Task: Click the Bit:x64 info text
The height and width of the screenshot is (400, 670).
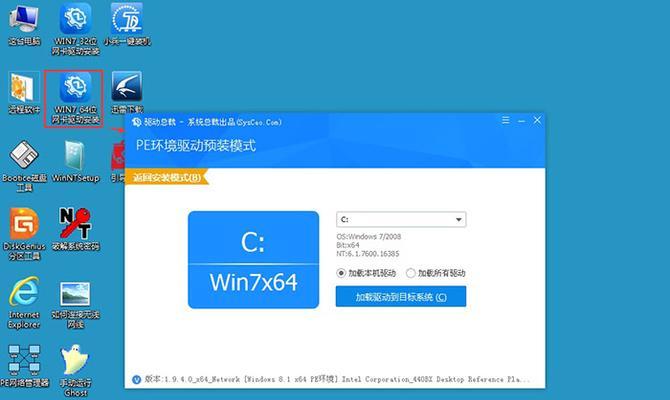Action: point(348,245)
